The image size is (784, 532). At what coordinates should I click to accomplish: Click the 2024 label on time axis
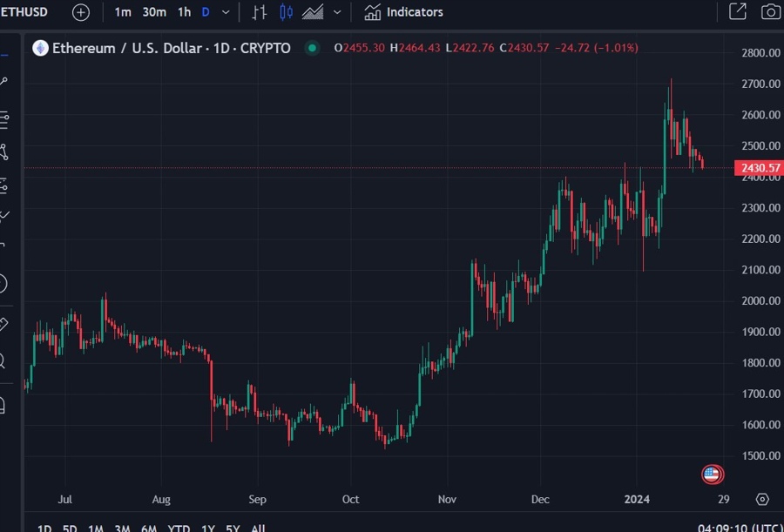637,499
